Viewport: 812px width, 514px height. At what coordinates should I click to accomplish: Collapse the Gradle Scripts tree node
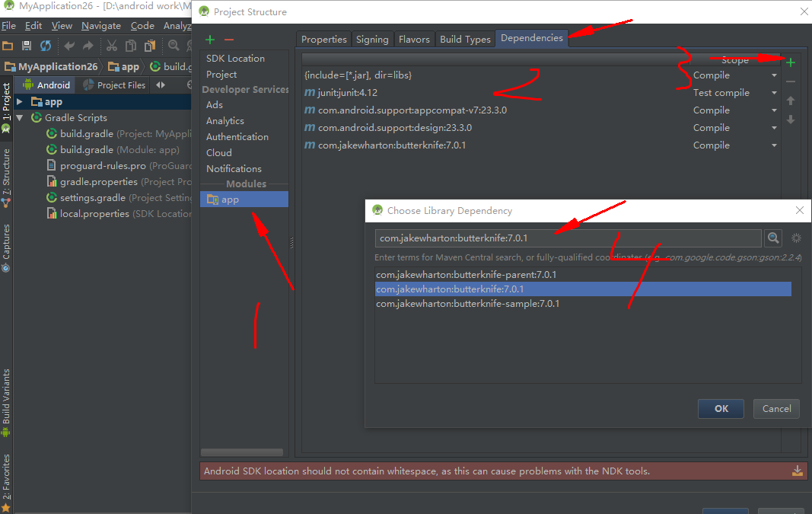[x=20, y=117]
